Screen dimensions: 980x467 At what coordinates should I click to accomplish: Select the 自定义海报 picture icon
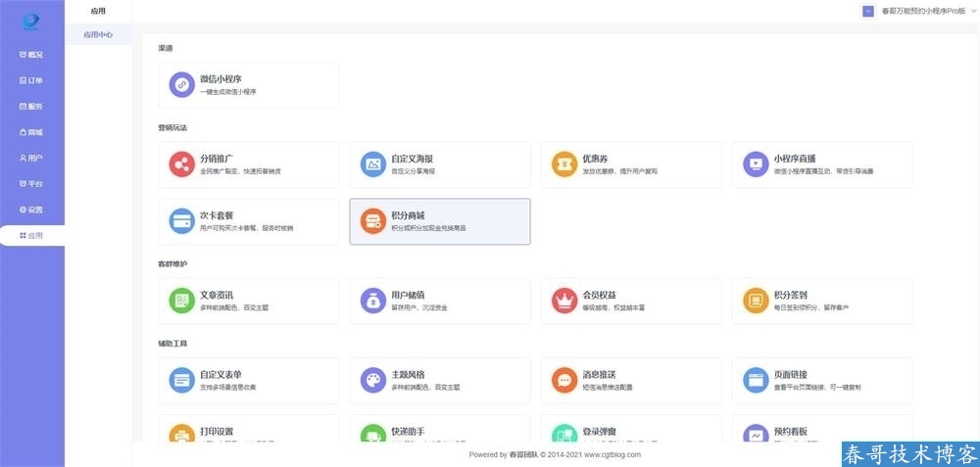372,163
